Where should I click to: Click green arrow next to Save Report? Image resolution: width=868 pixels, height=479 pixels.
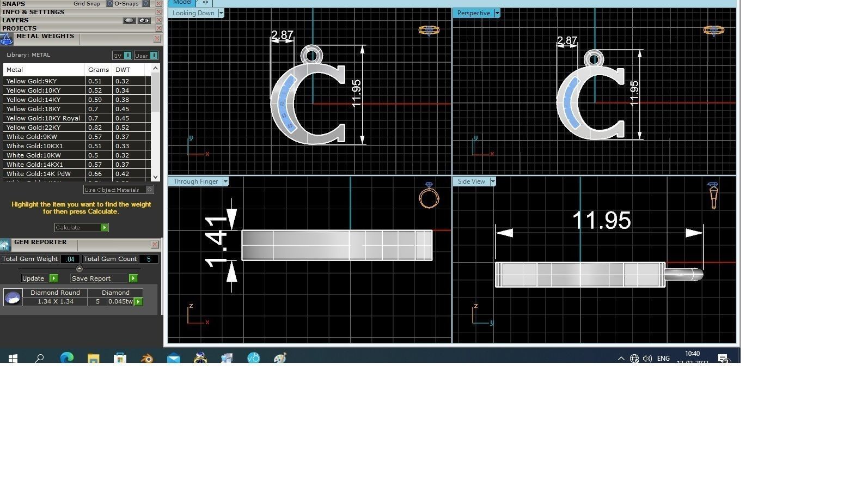(133, 278)
